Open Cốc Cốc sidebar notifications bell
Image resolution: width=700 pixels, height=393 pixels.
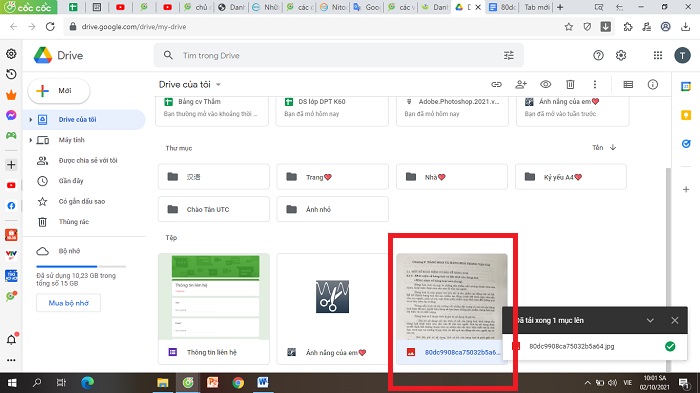[11, 339]
